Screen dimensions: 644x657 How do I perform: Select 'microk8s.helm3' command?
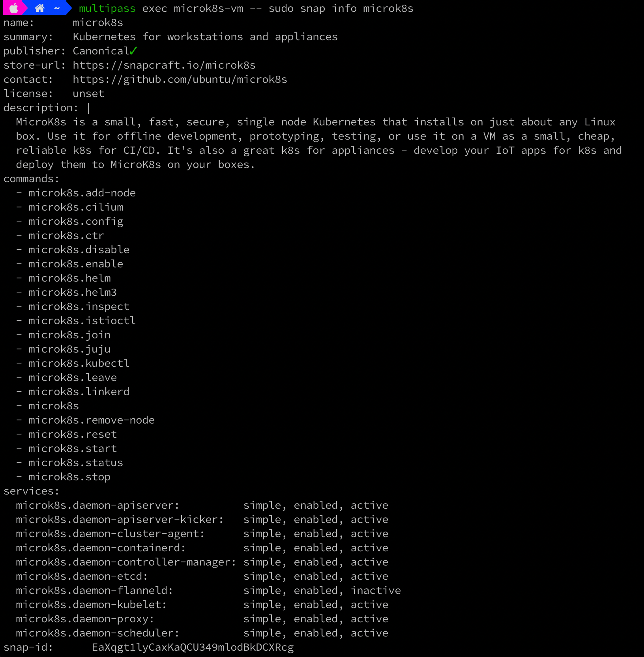point(73,292)
